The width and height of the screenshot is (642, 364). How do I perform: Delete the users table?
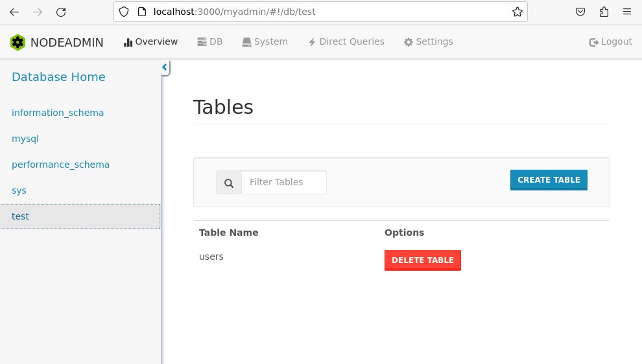[x=422, y=260]
